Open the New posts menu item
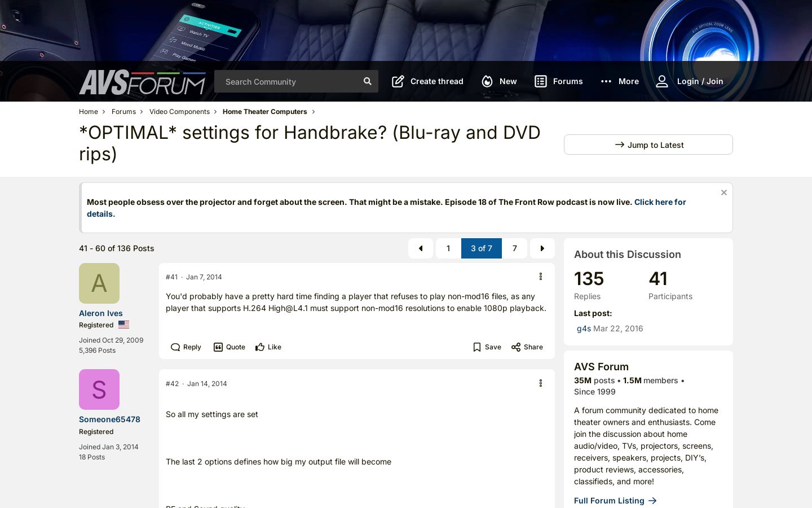 tap(499, 81)
